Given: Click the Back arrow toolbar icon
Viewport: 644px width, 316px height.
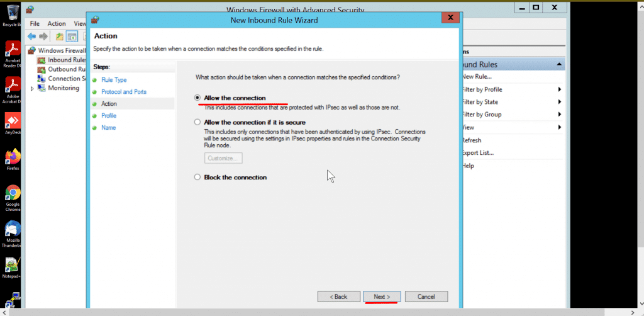Looking at the screenshot, I should pos(31,37).
